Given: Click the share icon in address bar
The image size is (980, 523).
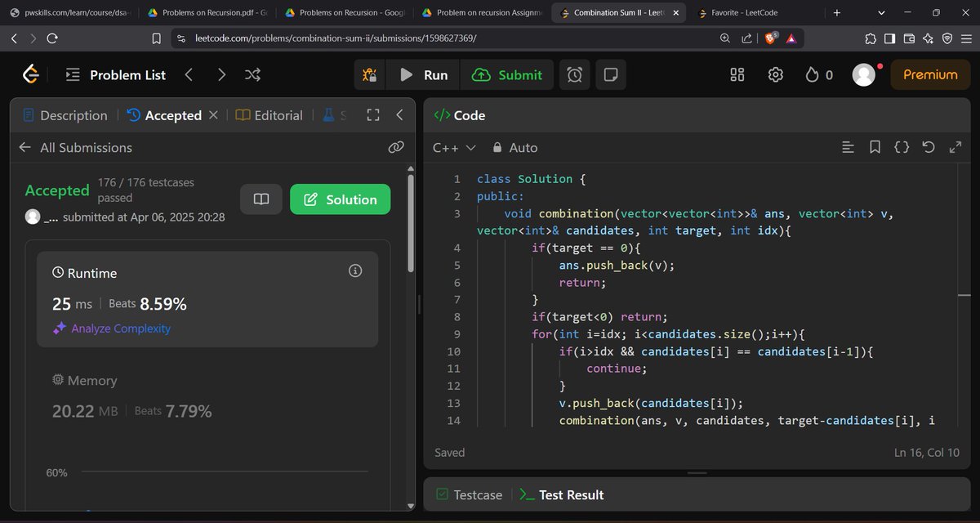Looking at the screenshot, I should pyautogui.click(x=746, y=38).
